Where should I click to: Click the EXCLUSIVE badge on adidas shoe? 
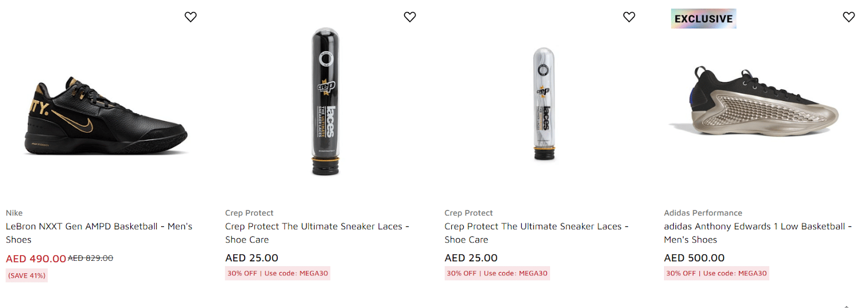tap(703, 19)
